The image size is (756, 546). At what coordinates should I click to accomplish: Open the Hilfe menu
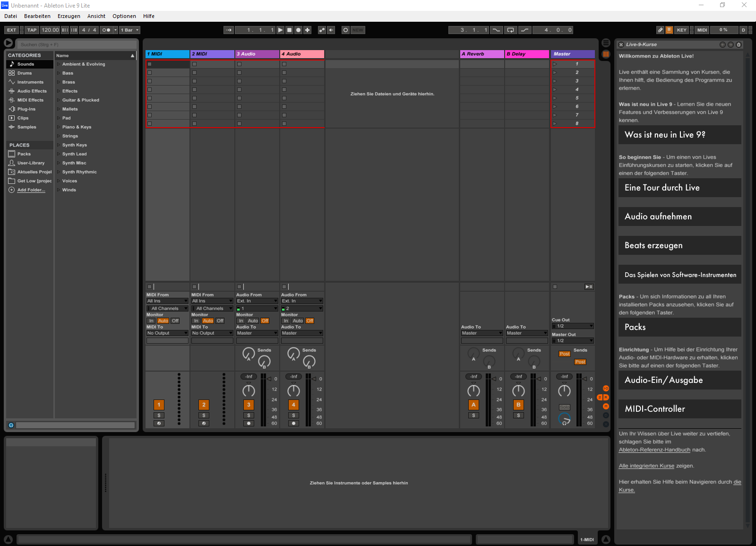point(149,16)
